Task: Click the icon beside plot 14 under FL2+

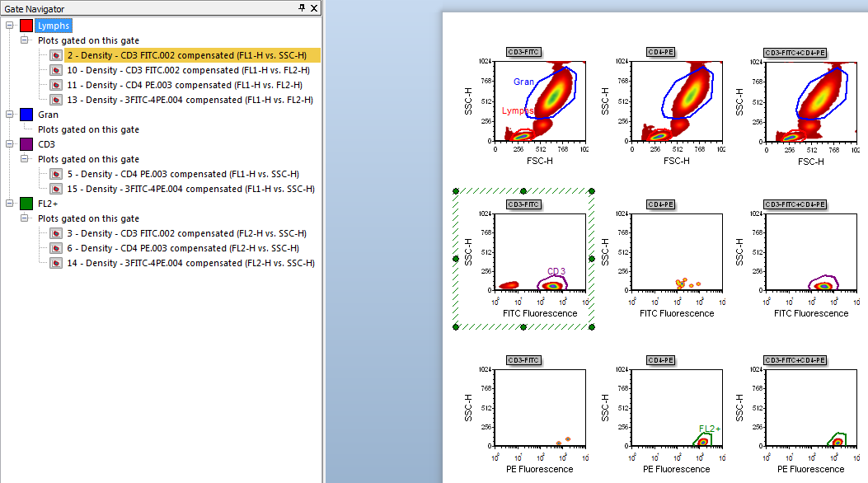Action: click(56, 263)
